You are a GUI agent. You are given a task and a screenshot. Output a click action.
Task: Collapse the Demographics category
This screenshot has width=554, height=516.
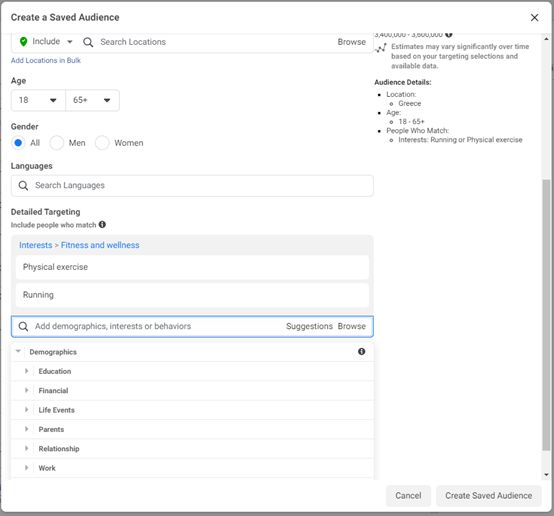point(18,351)
